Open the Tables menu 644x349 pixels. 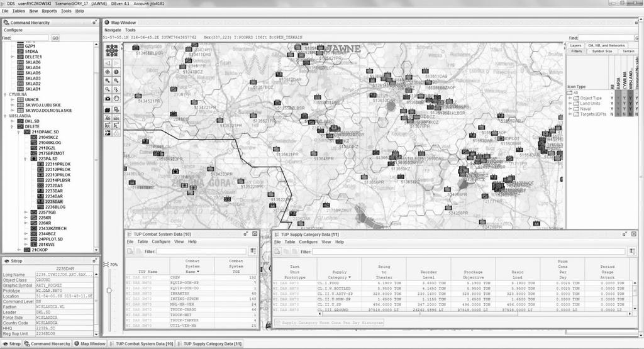[18, 11]
